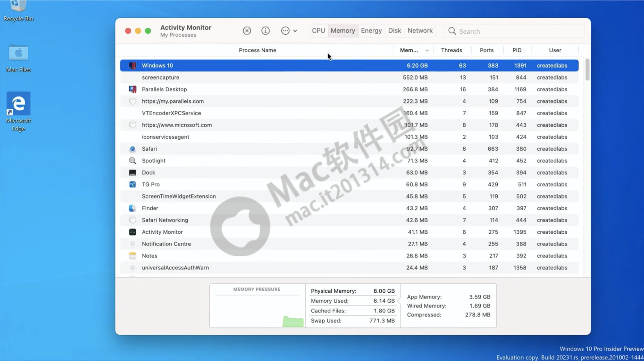Click the shield icon beside https://my.parallels.com
The height and width of the screenshot is (361, 644).
(133, 101)
